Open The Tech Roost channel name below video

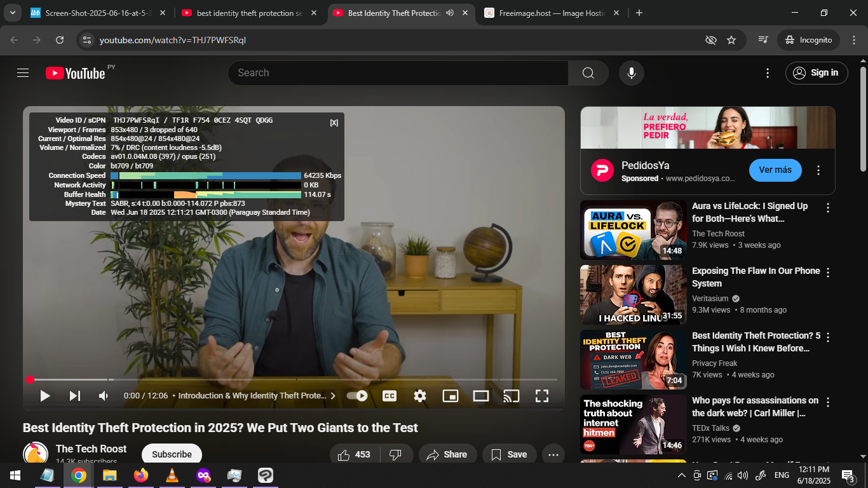click(91, 449)
